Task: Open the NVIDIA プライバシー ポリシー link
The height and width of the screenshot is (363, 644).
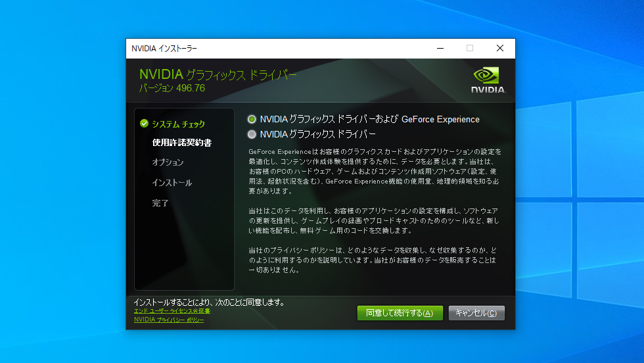Action: pos(169,320)
